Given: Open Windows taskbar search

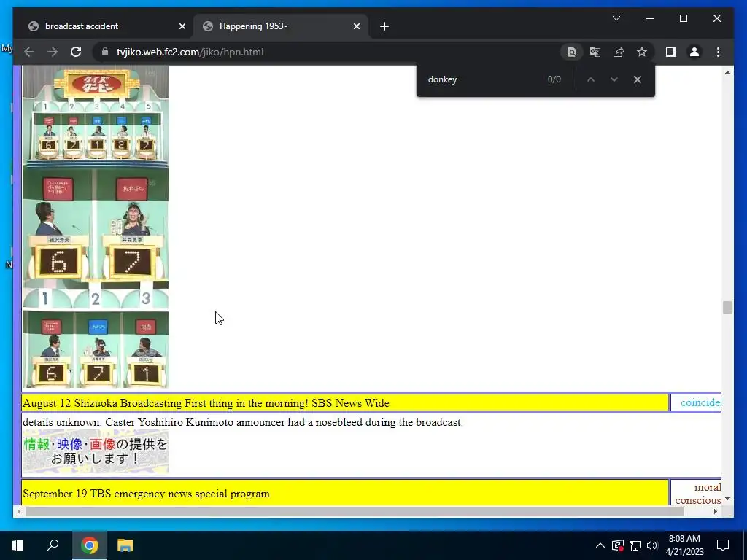Looking at the screenshot, I should click(x=53, y=545).
